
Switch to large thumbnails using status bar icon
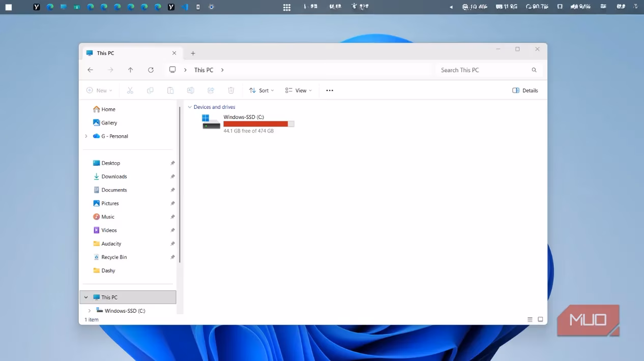(x=540, y=319)
